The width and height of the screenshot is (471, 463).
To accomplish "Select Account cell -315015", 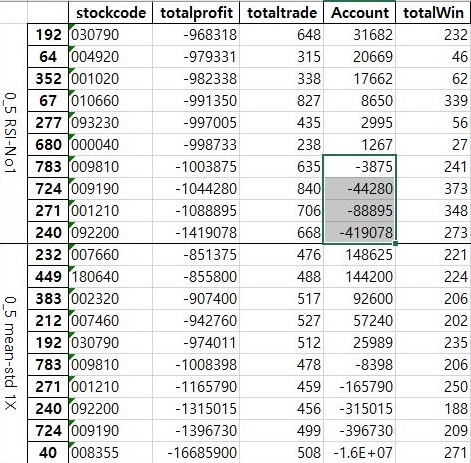I will point(359,409).
